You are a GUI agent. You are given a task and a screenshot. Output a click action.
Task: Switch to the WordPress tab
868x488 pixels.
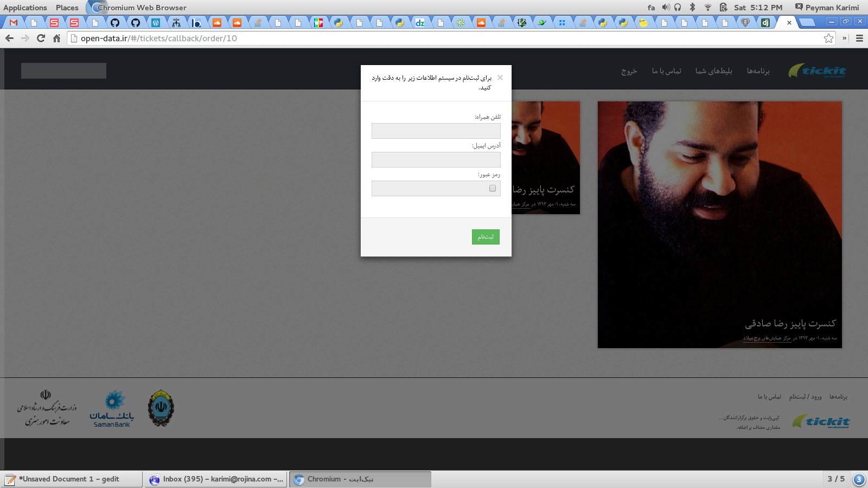156,23
